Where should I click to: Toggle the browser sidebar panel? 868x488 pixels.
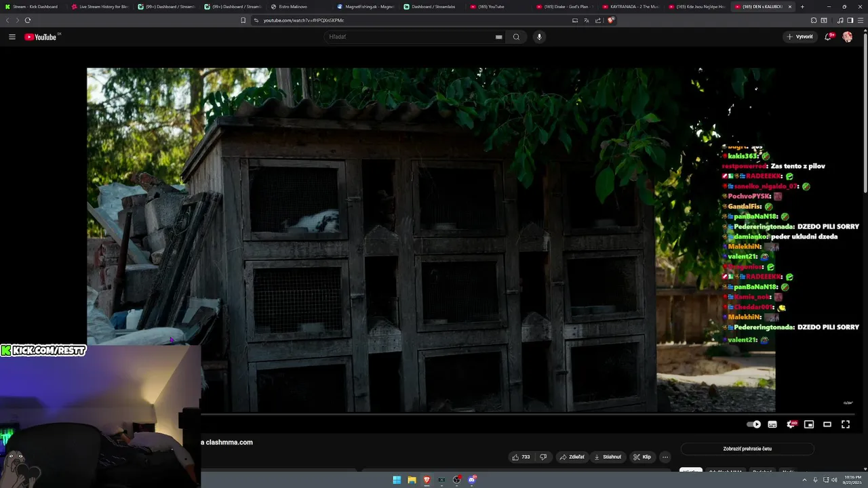(850, 20)
